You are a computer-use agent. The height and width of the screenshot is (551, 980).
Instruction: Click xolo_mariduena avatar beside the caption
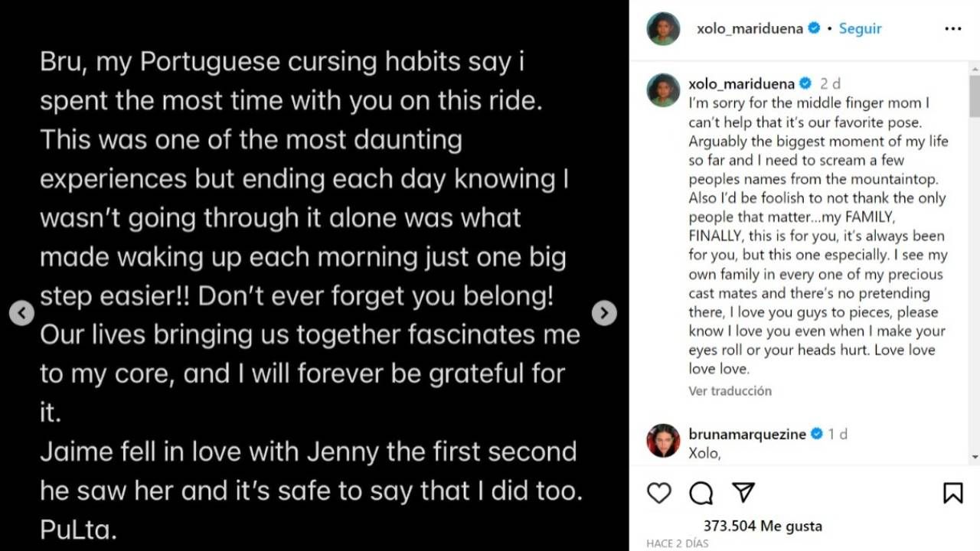pyautogui.click(x=663, y=90)
